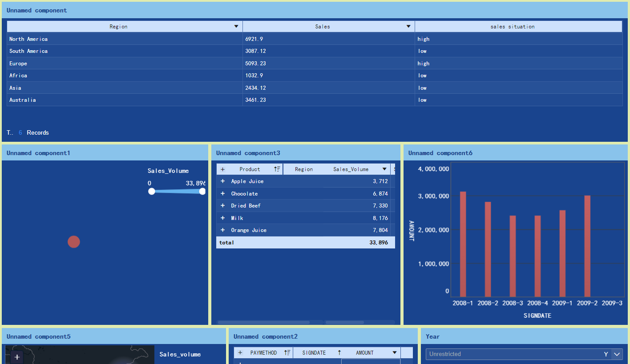Screen dimensions: 630x364
Task: Click the plus icon on the map component
Action: coord(17,357)
